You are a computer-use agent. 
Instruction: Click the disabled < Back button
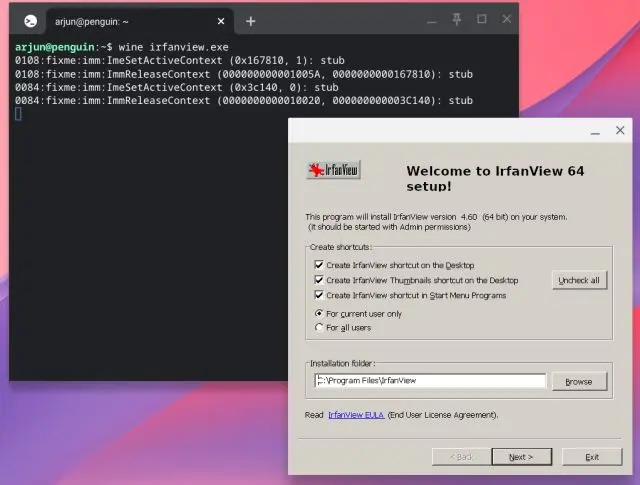coord(461,457)
